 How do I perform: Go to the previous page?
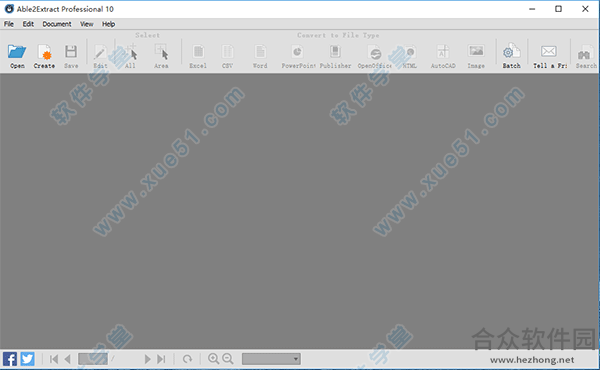coord(68,359)
